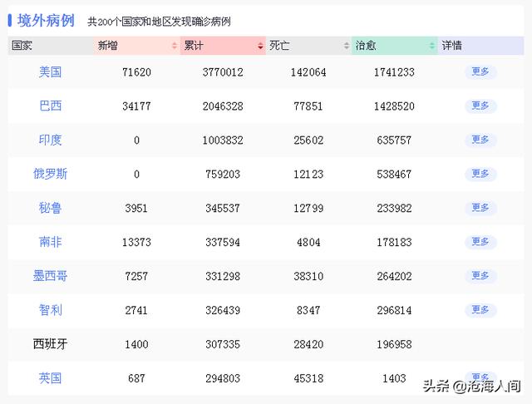This screenshot has width=532, height=404.
Task: Click the 境外病例 section title
Action: pyautogui.click(x=46, y=21)
